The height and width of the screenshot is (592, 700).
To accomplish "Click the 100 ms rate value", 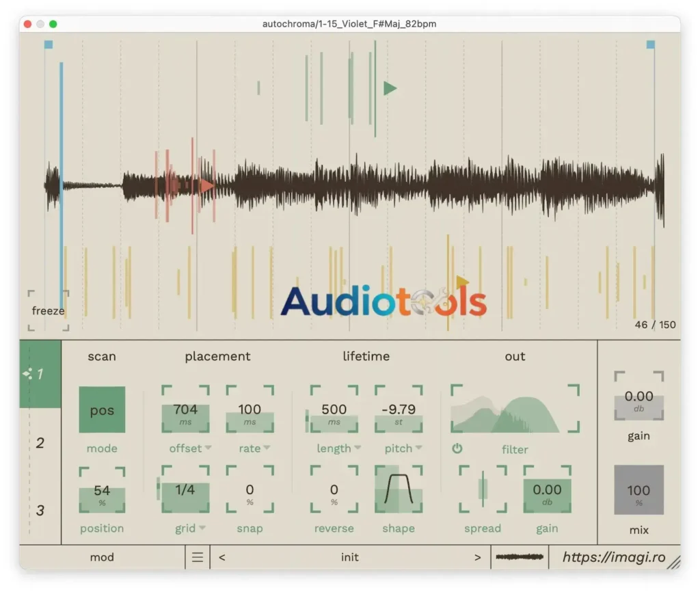I will point(250,409).
